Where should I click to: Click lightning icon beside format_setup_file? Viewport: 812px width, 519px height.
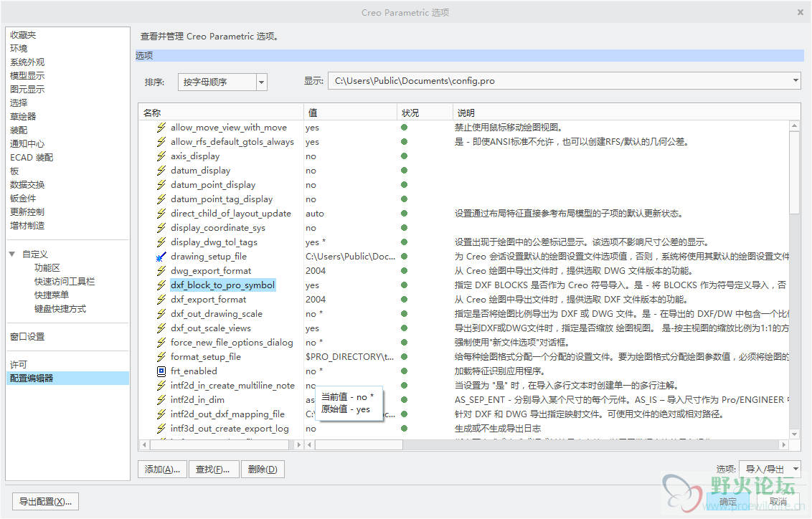161,356
